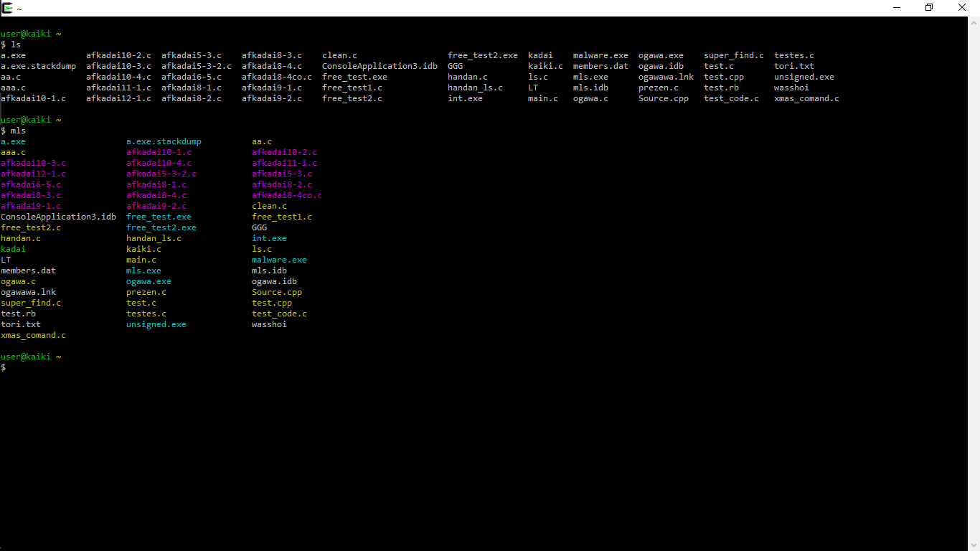Click white prezen.c in ls output
Image resolution: width=980 pixels, height=551 pixels.
tap(658, 88)
